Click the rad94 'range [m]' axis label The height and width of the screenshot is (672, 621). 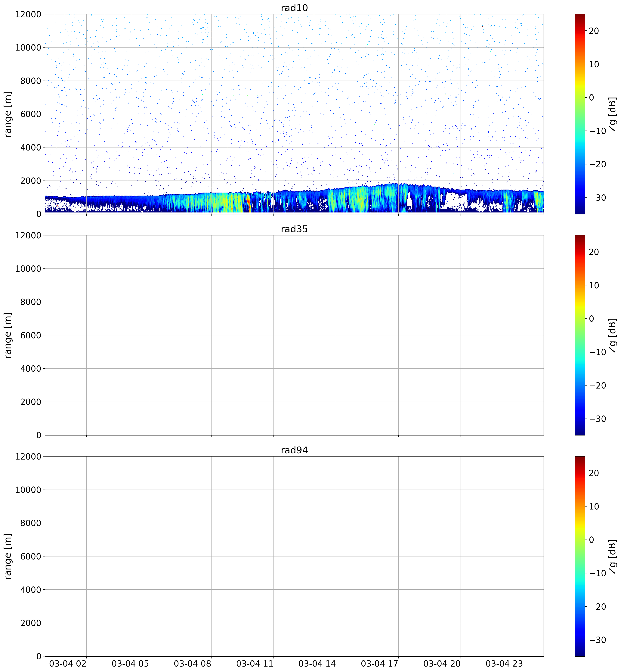[x=8, y=556]
